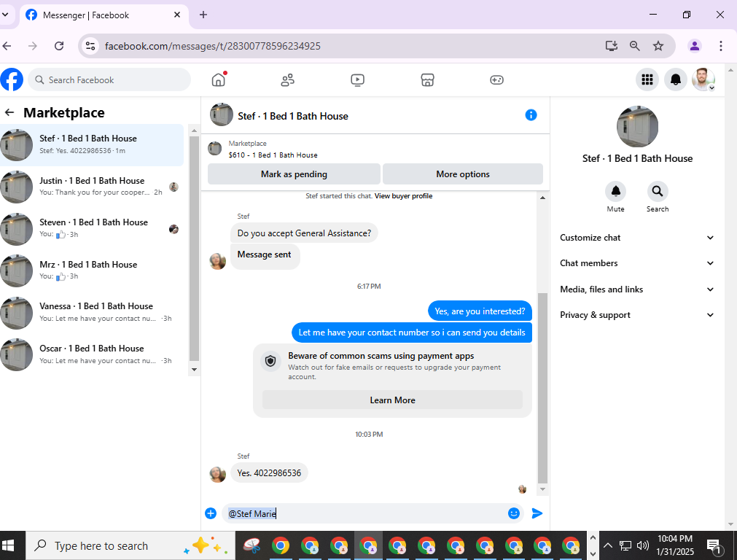Viewport: 737px width, 560px height.
Task: Open the Chrome three-dot menu
Action: pyautogui.click(x=720, y=46)
